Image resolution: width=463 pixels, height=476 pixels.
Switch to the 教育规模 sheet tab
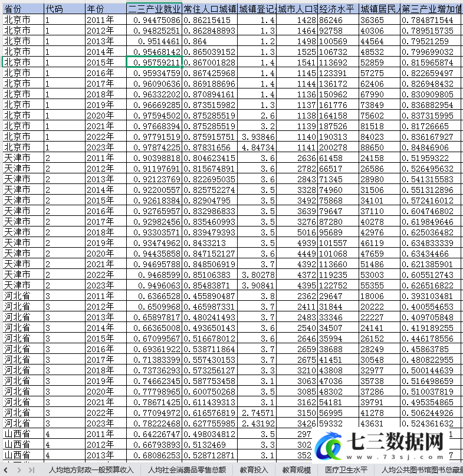pyautogui.click(x=296, y=470)
